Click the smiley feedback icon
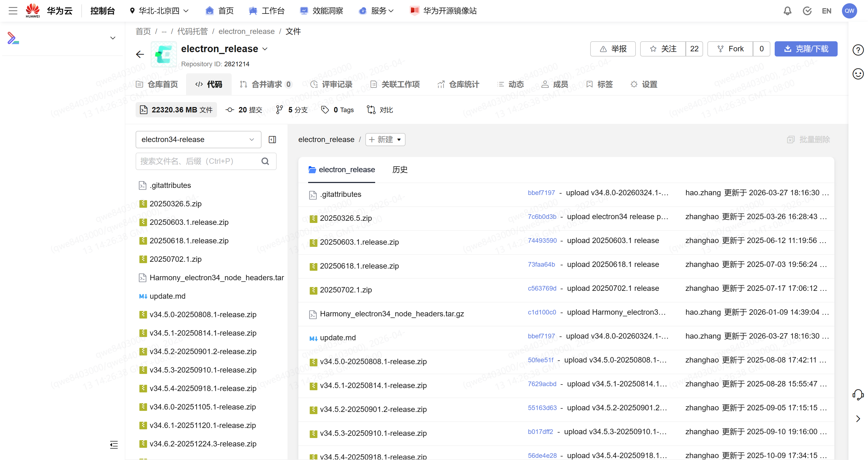 tap(858, 74)
